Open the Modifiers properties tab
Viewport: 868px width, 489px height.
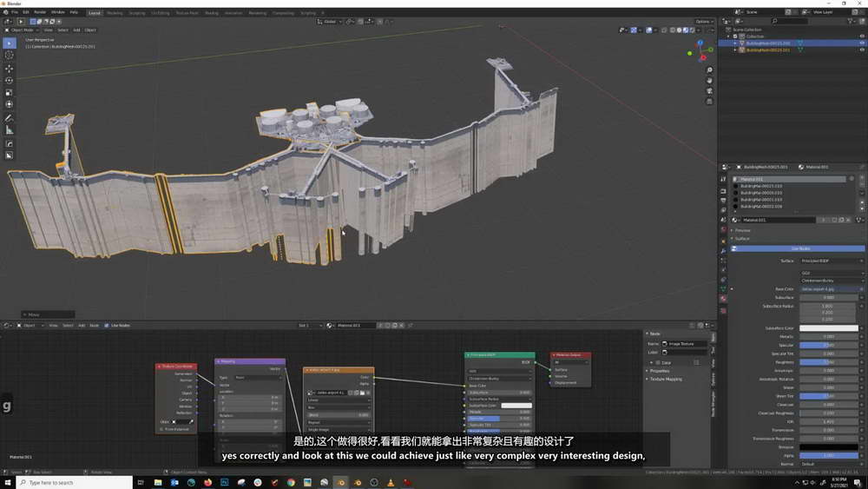[x=723, y=251]
